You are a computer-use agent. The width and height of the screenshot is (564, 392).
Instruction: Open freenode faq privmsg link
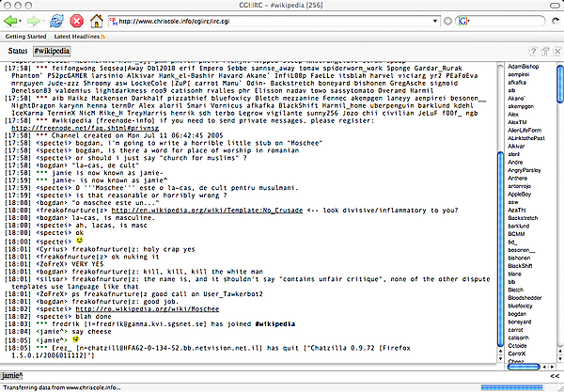tap(85, 128)
